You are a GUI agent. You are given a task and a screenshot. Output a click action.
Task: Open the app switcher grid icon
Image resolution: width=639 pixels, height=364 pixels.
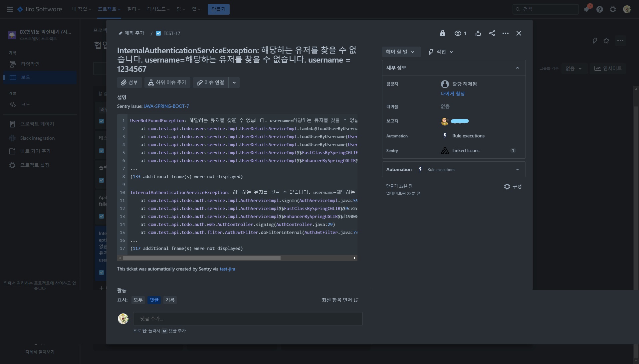10,9
